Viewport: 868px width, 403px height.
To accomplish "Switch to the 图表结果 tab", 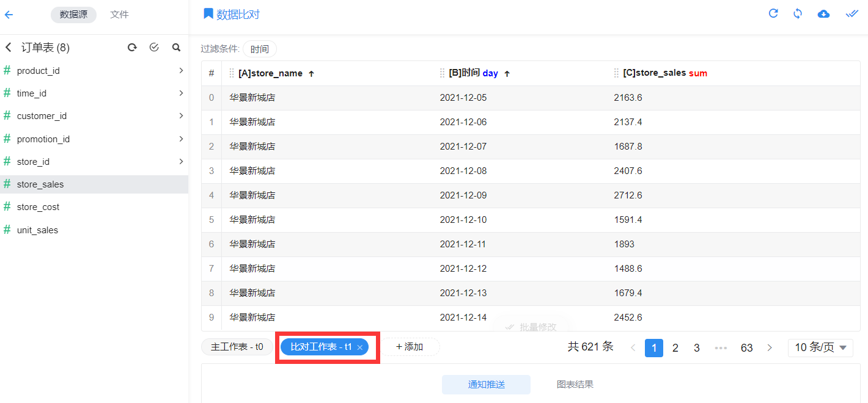I will [575, 385].
